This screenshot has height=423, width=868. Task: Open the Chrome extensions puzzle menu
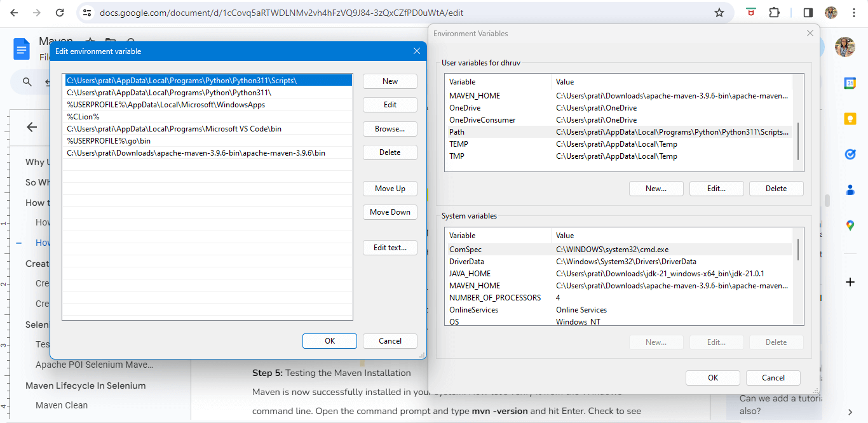pos(774,12)
